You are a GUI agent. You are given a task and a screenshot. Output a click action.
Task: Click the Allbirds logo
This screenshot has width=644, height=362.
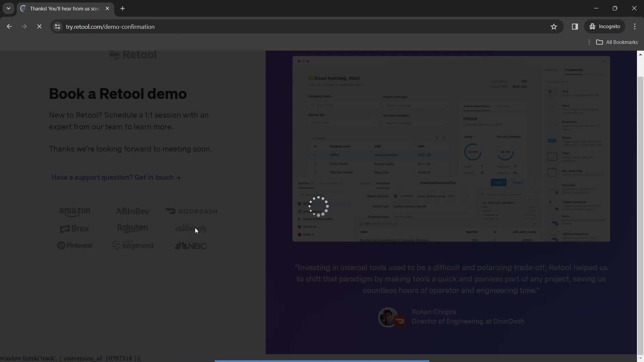[191, 228]
